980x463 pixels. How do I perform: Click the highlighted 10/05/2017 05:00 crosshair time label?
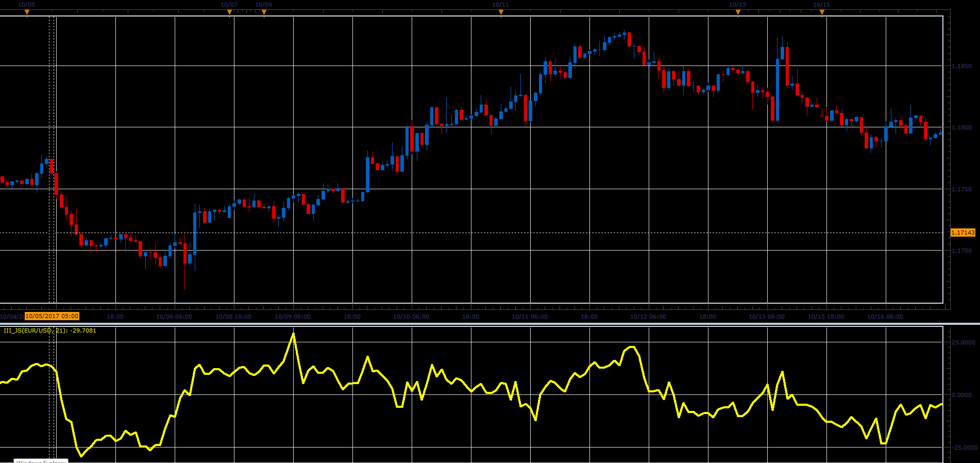pyautogui.click(x=52, y=316)
